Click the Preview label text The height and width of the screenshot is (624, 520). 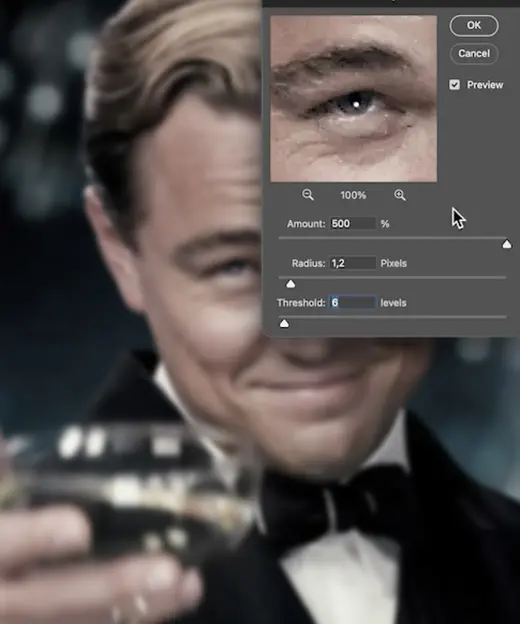485,85
